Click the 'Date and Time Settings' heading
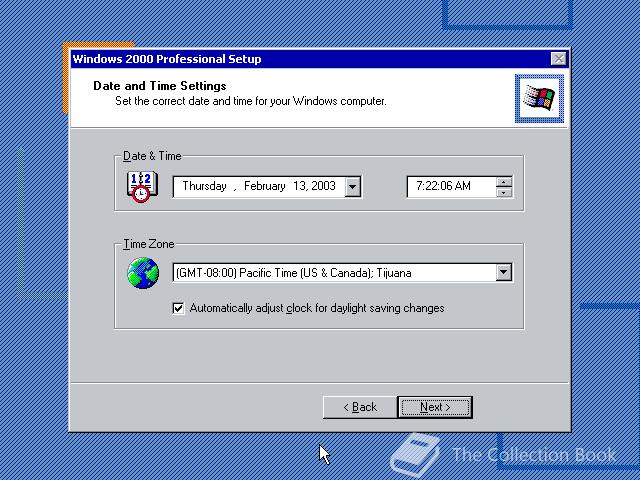The width and height of the screenshot is (640, 480). click(160, 86)
